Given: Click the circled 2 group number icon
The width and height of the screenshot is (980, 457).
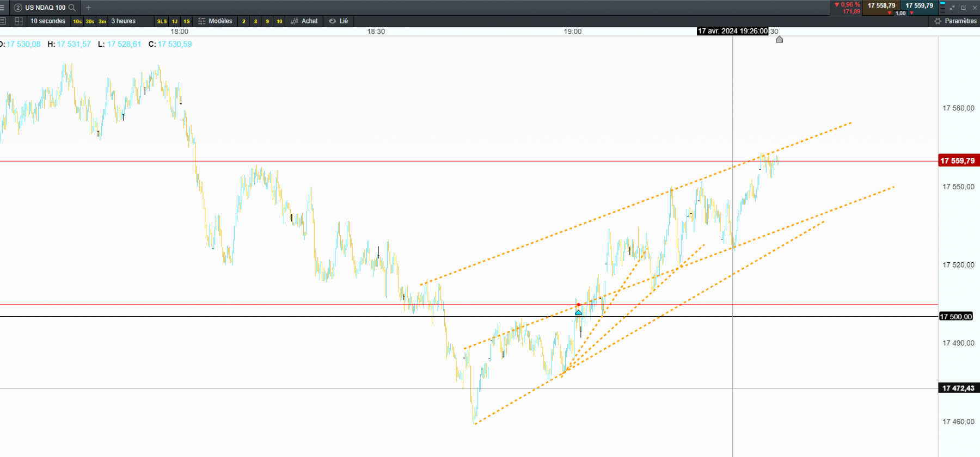Looking at the screenshot, I should click(x=18, y=8).
